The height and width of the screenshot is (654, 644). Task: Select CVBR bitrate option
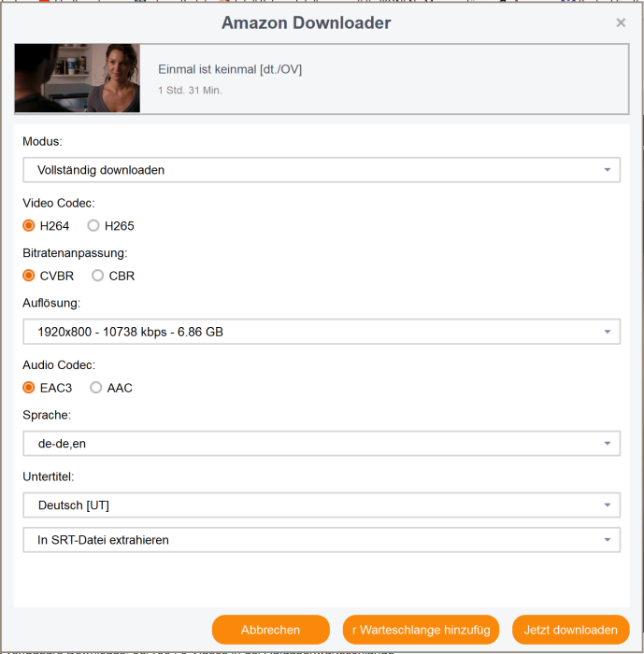tap(29, 276)
